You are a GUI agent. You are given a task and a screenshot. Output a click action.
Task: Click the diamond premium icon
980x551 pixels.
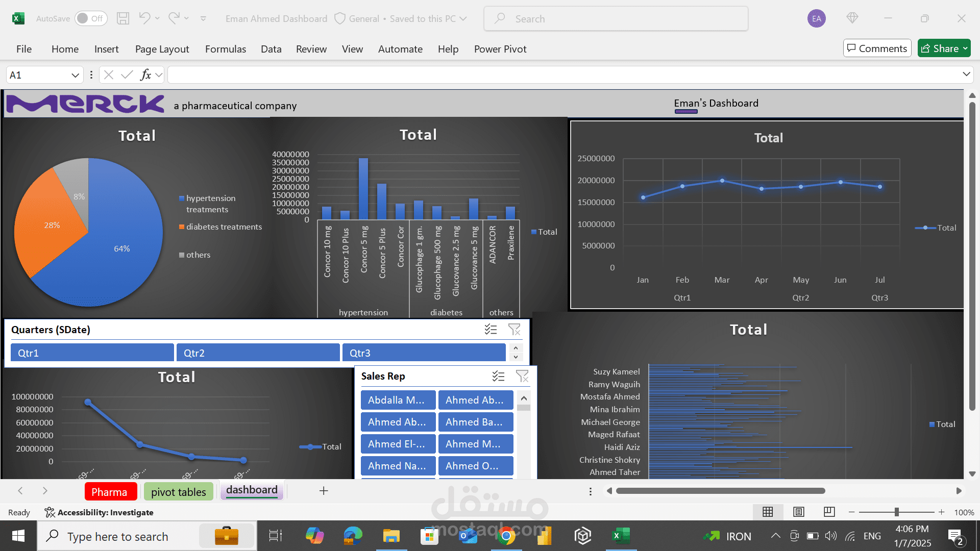[852, 18]
